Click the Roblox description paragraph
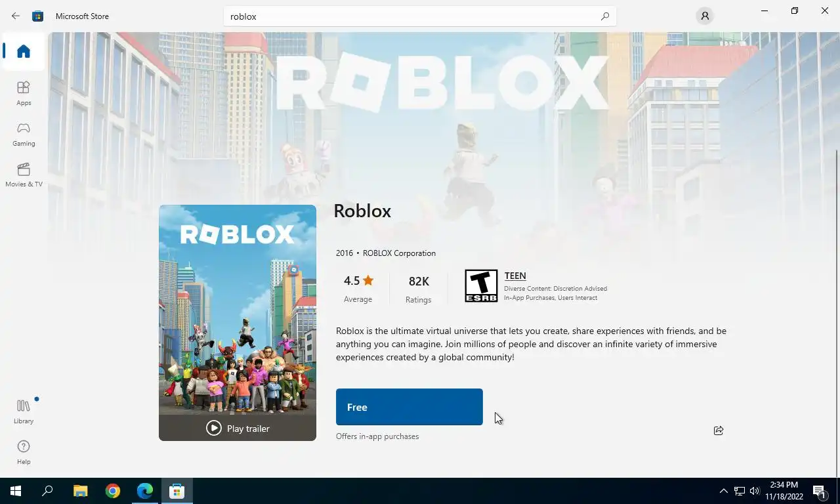Viewport: 840px width, 504px height. [532, 344]
